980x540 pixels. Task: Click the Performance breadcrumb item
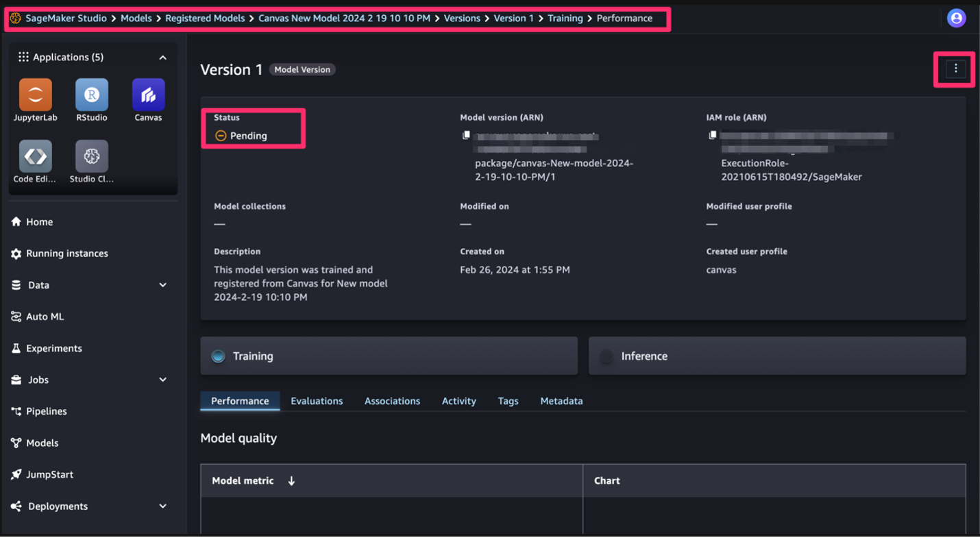click(624, 19)
